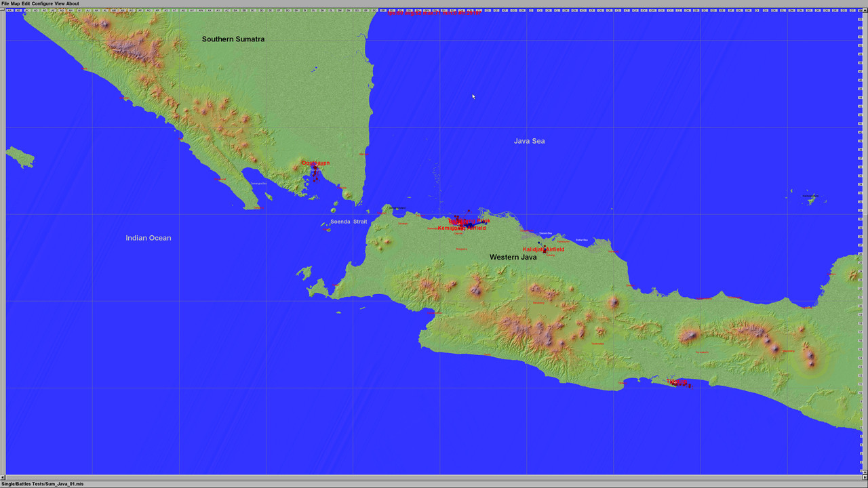The height and width of the screenshot is (488, 868).
Task: Click the Oosthaven base marker on Sumatra
Action: click(x=315, y=166)
